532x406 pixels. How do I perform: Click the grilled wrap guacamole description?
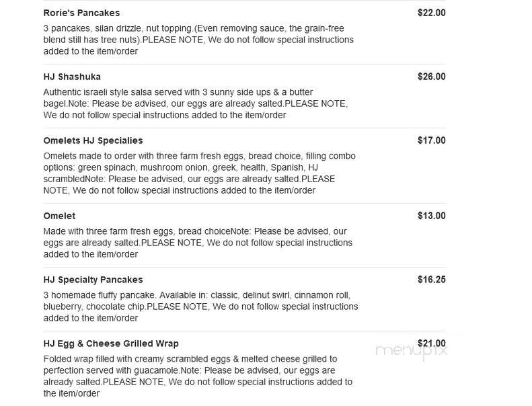point(198,376)
